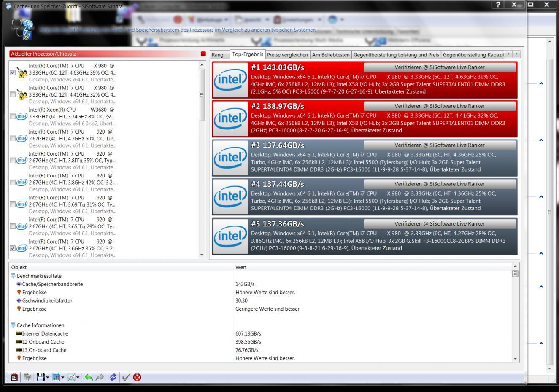
Task: Collapse the Cache Informationen group
Action: pos(14,325)
